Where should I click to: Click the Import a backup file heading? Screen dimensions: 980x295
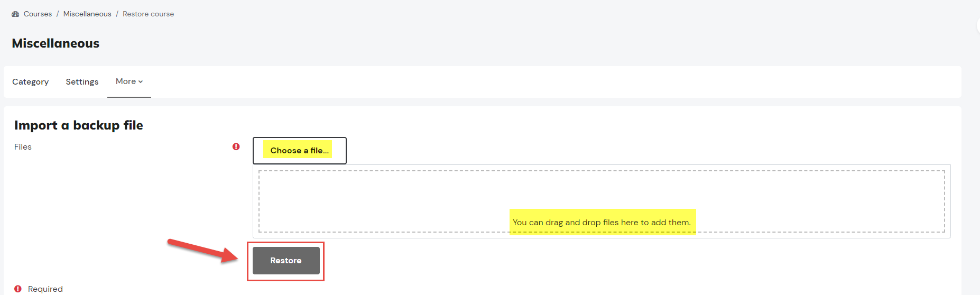[x=79, y=125]
